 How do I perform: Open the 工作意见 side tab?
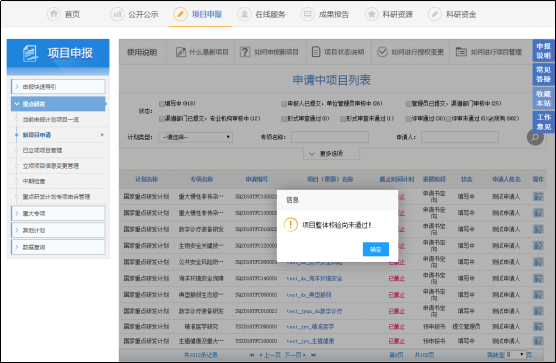(543, 122)
